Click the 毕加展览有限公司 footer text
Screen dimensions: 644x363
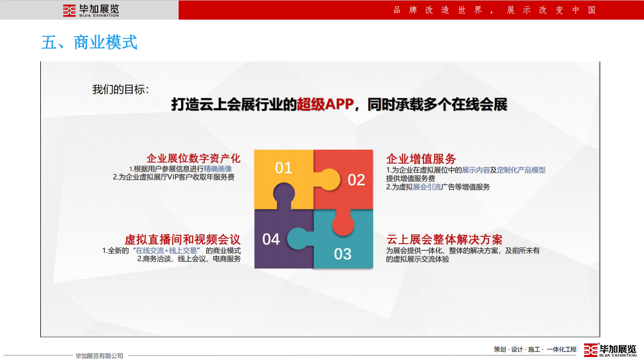[99, 356]
